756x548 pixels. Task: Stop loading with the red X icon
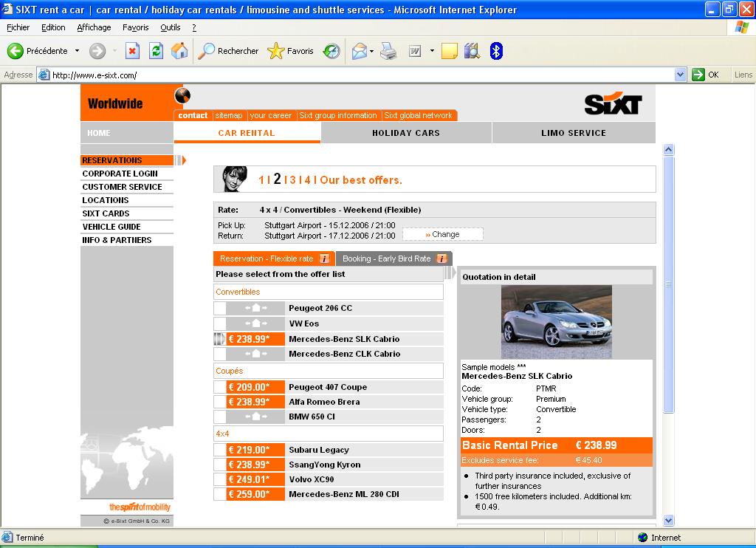(x=132, y=51)
